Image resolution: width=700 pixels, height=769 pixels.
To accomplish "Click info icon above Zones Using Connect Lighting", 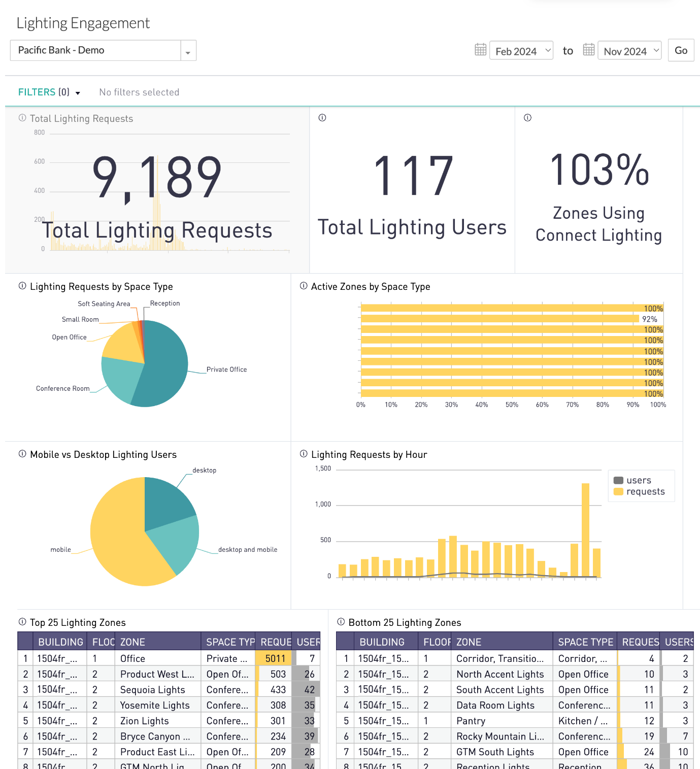I will pos(528,118).
